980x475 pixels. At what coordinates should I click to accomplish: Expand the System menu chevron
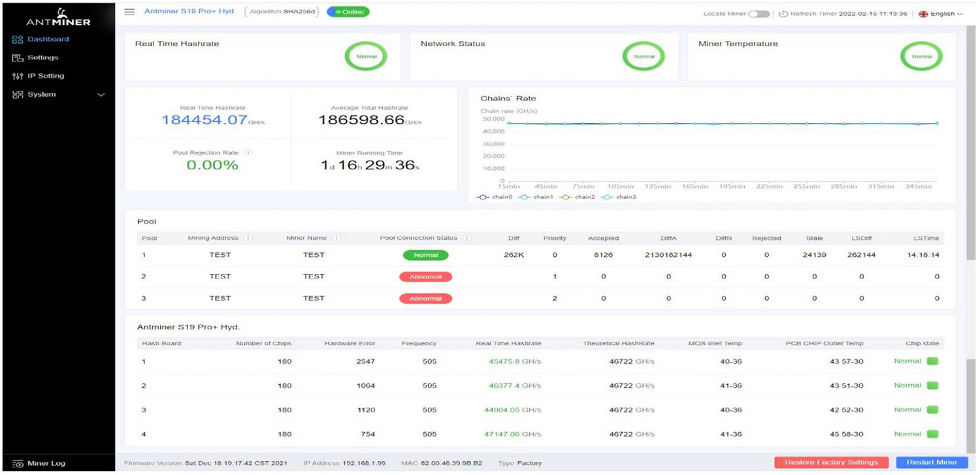102,94
